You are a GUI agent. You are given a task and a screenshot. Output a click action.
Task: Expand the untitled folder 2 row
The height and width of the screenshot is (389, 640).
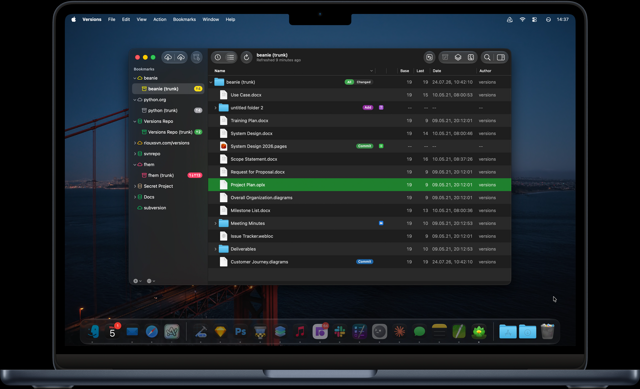216,108
